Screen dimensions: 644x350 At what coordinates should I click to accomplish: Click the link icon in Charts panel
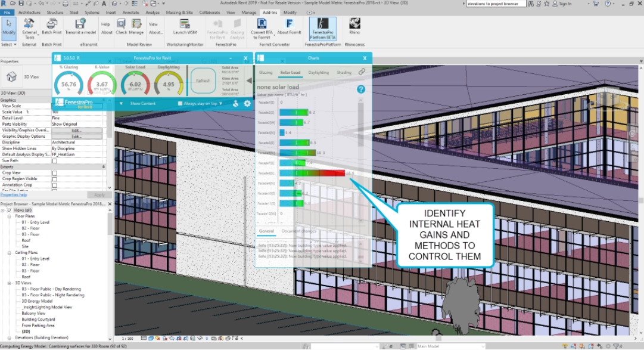point(362,72)
